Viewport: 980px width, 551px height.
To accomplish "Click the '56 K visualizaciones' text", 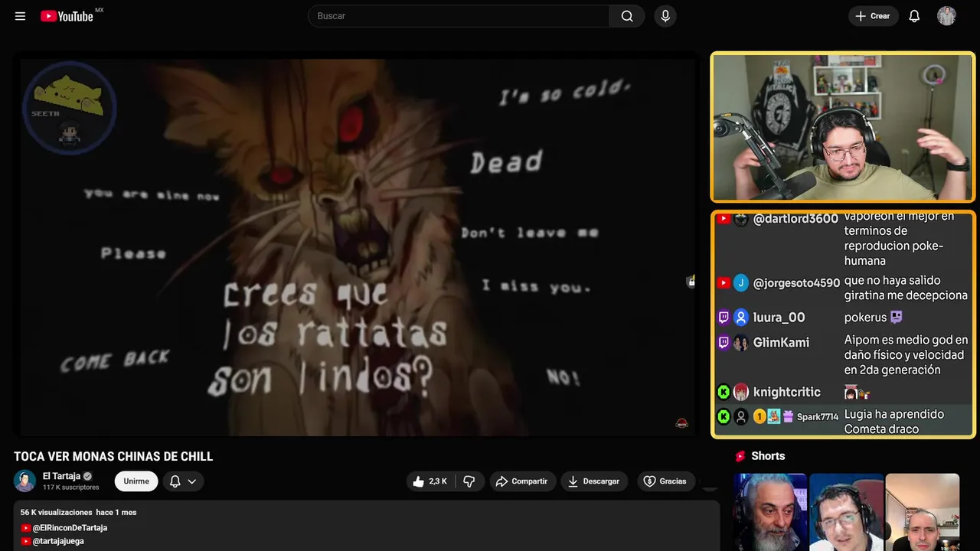I will pos(56,512).
